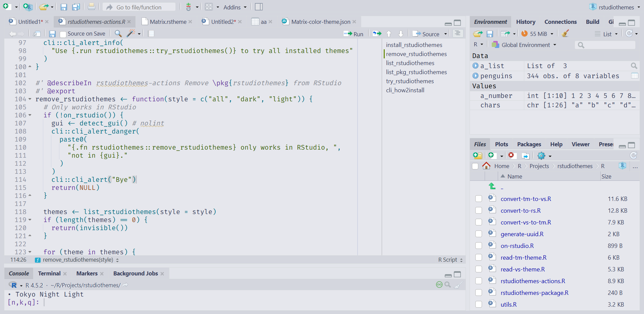Switch to the Terminal tab
Image resolution: width=644 pixels, height=314 pixels.
point(49,273)
